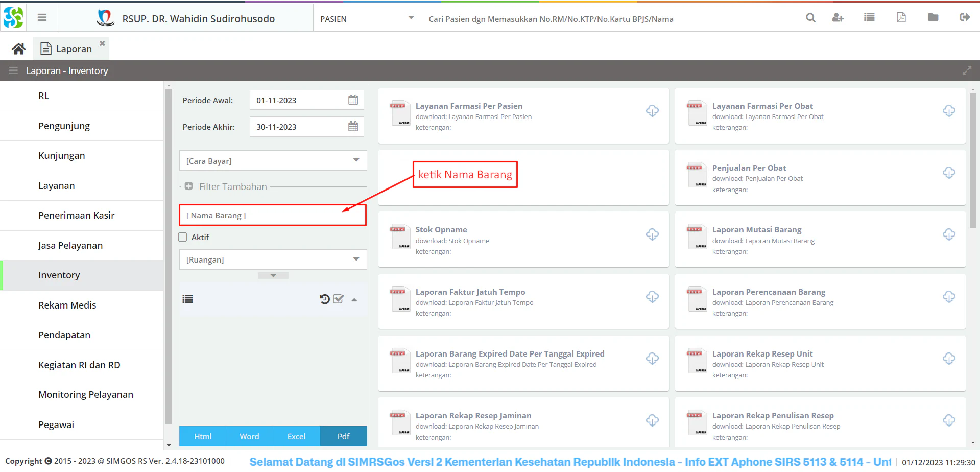Image resolution: width=980 pixels, height=472 pixels.
Task: Download Laporan Rekap Resep Jaminan report
Action: point(652,420)
